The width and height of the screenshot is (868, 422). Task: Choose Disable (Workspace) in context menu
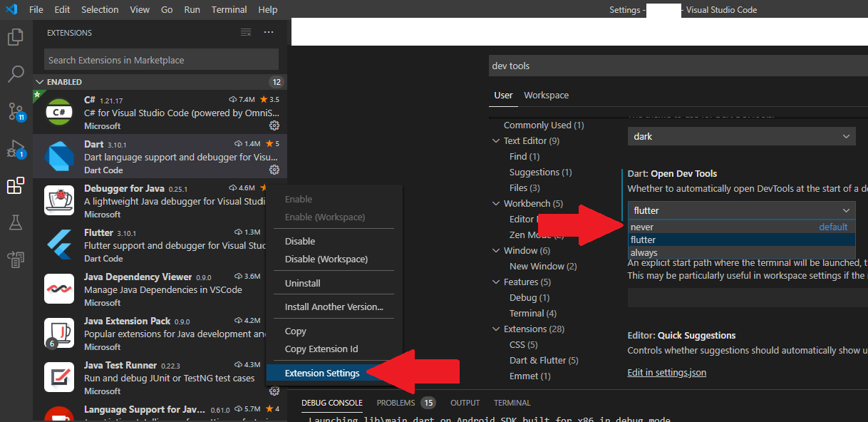[334, 259]
